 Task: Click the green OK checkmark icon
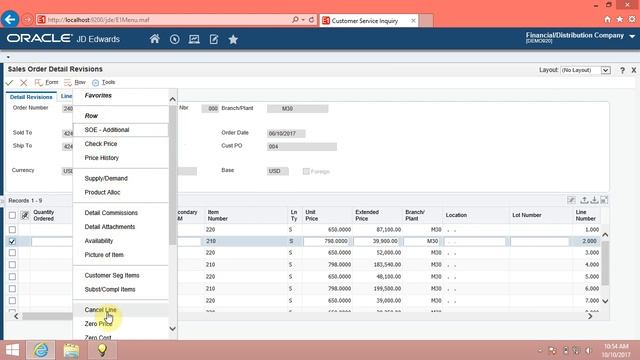[x=9, y=82]
